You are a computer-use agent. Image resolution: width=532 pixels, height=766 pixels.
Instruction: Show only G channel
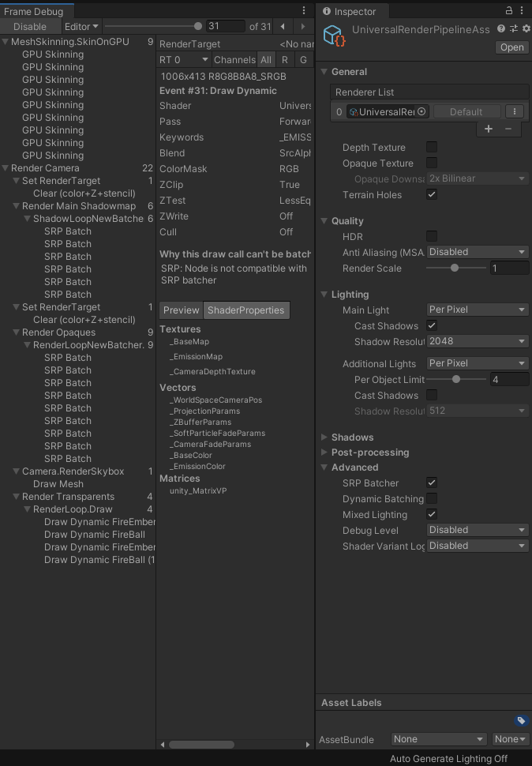pos(303,59)
